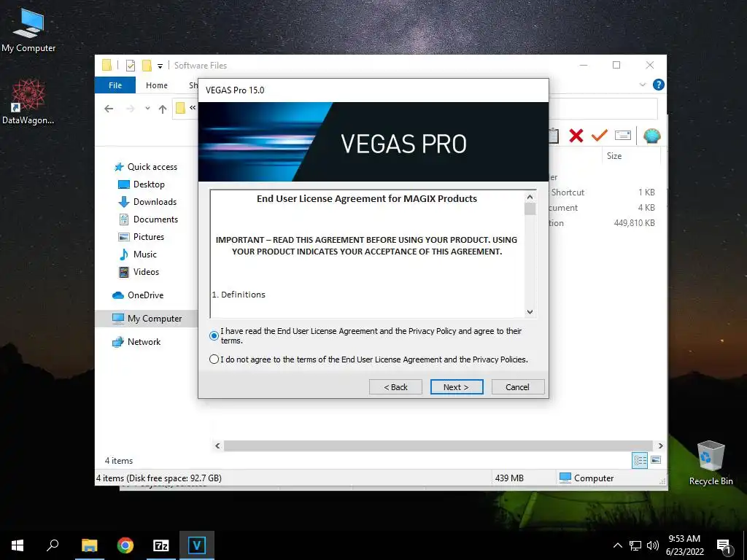Select Network in navigation pane
The height and width of the screenshot is (560, 747).
pos(136,342)
